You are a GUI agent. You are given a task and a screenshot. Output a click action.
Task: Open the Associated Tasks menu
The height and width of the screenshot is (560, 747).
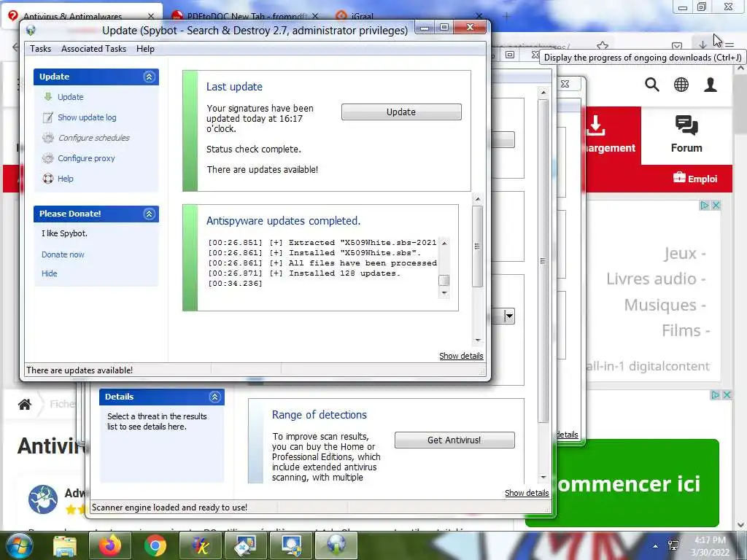(93, 49)
